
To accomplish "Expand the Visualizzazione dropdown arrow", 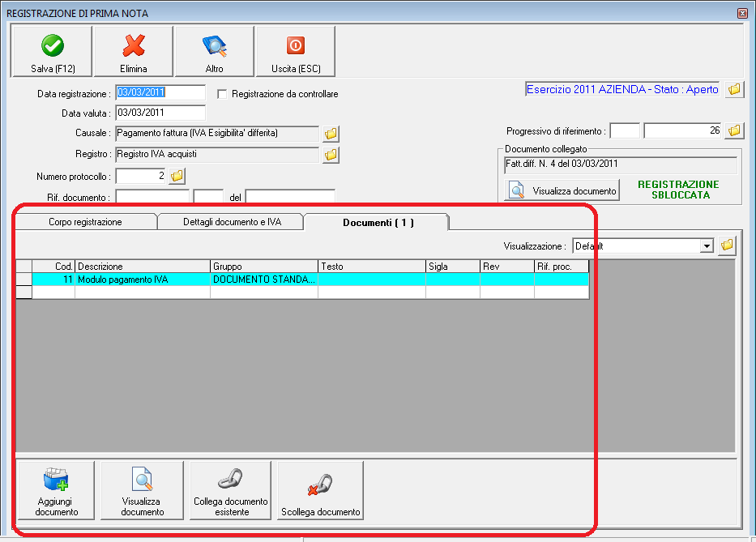I will 707,246.
